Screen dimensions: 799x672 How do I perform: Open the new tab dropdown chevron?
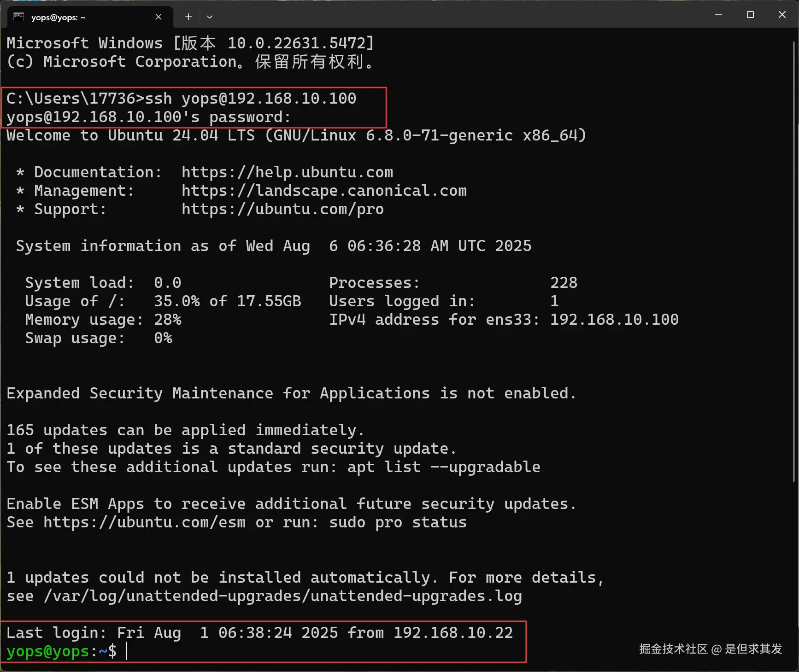click(210, 17)
